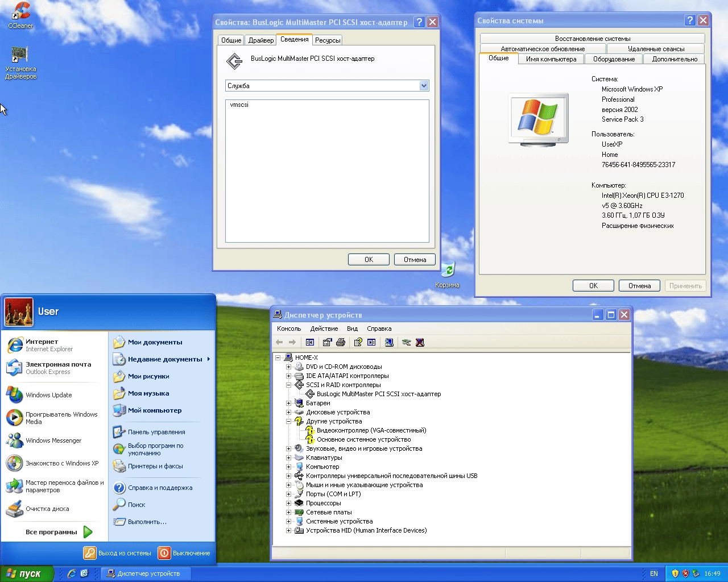Open the Служба property dropdown
Screen dimensions: 728x582
pos(424,86)
